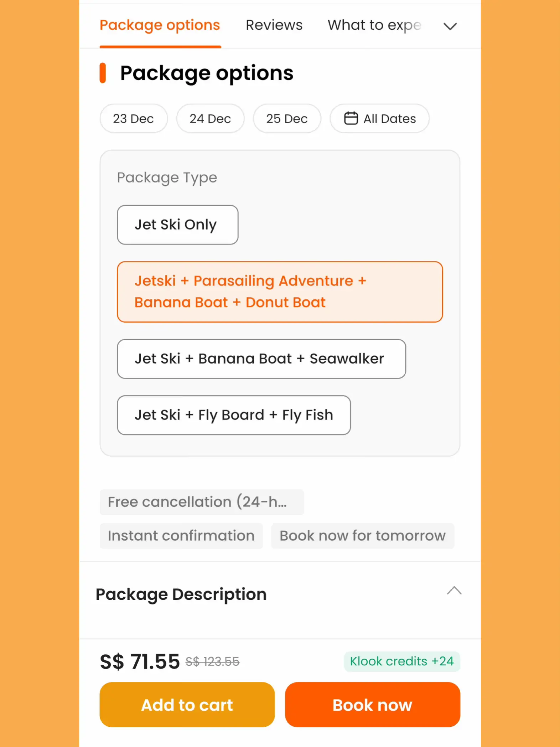Tap the Klook credits +24 badge
This screenshot has height=747, width=560.
[x=402, y=661]
